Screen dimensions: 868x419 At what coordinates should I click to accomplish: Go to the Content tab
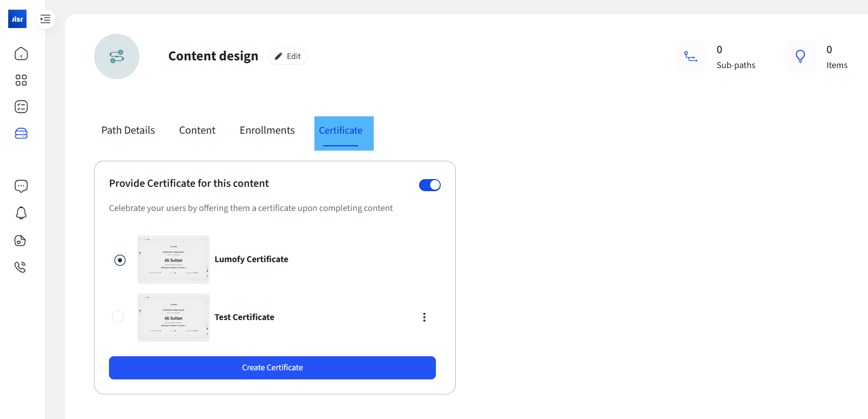click(x=197, y=130)
